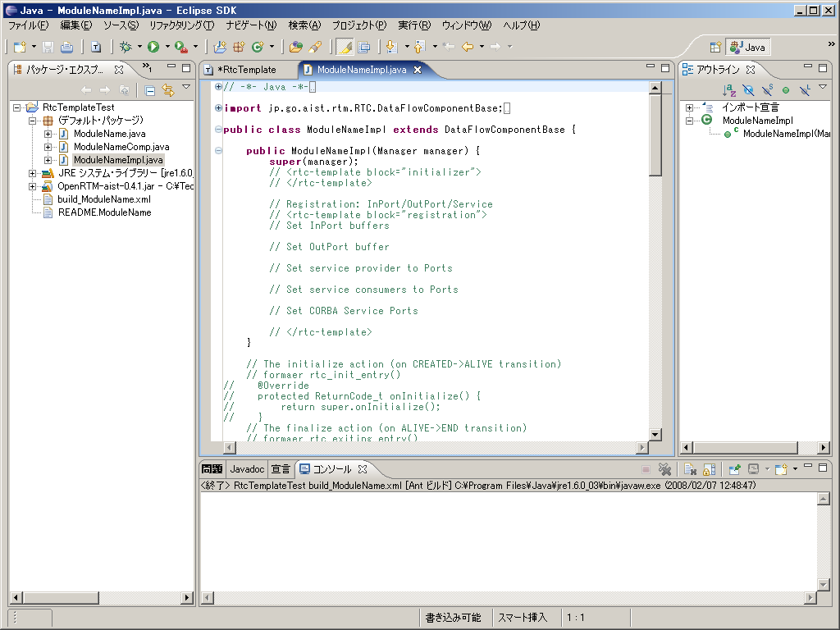Click the Search flashlight icon

[315, 47]
